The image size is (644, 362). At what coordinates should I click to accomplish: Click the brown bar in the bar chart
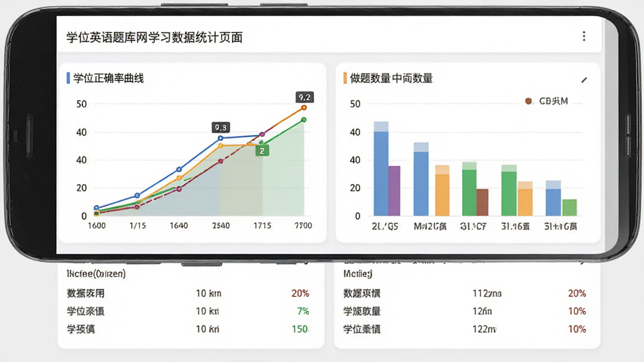482,202
